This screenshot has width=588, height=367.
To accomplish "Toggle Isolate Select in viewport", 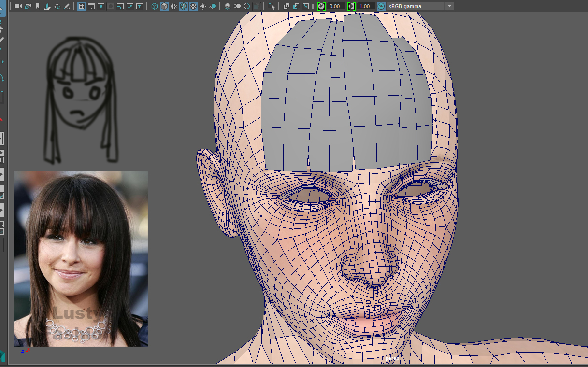I will tap(272, 6).
